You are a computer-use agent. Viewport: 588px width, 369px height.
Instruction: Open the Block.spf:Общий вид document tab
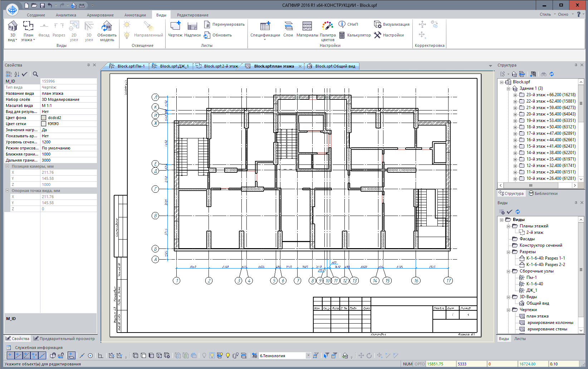click(335, 66)
